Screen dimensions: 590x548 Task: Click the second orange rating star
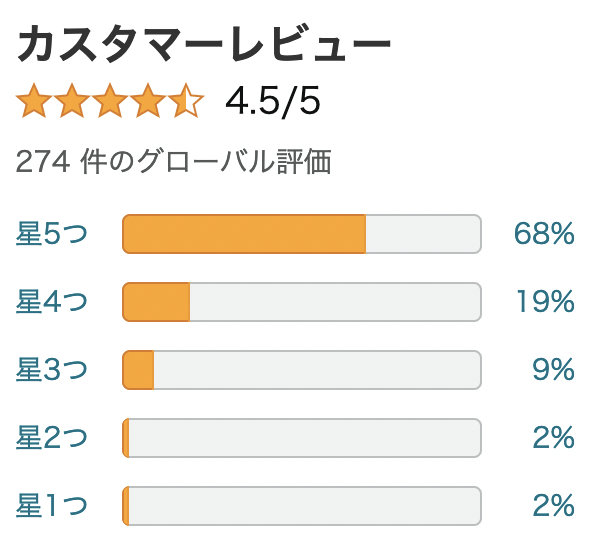coord(72,100)
